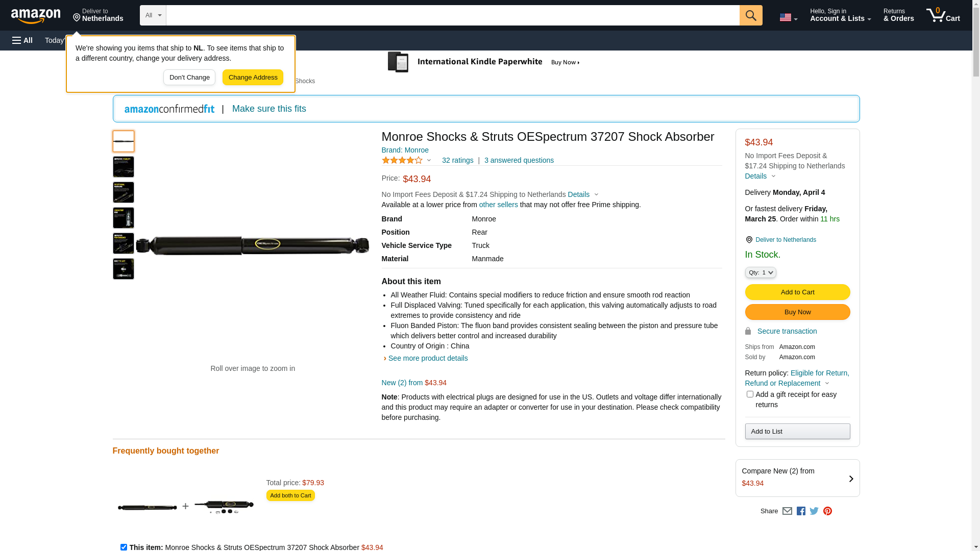This screenshot has height=551, width=980.
Task: Share via Twitter icon
Action: (814, 511)
